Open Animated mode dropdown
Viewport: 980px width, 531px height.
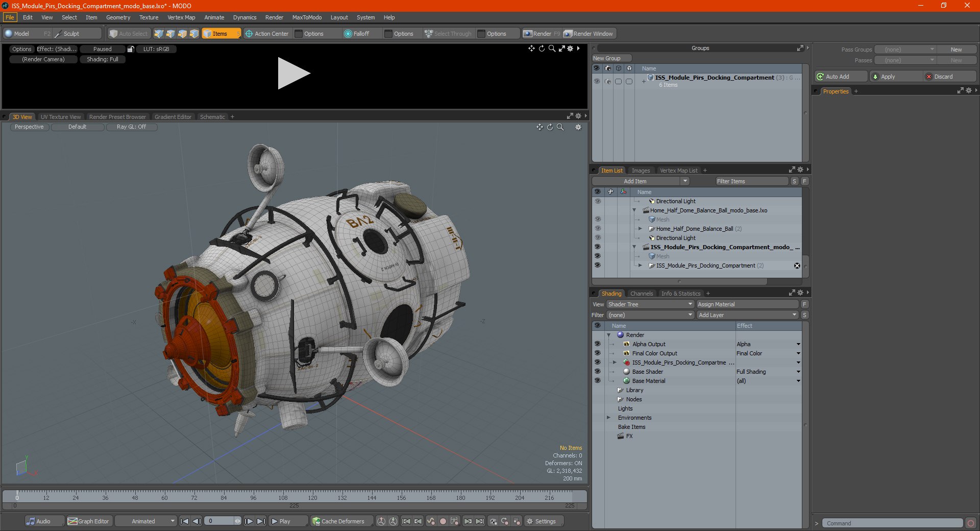[x=146, y=521]
